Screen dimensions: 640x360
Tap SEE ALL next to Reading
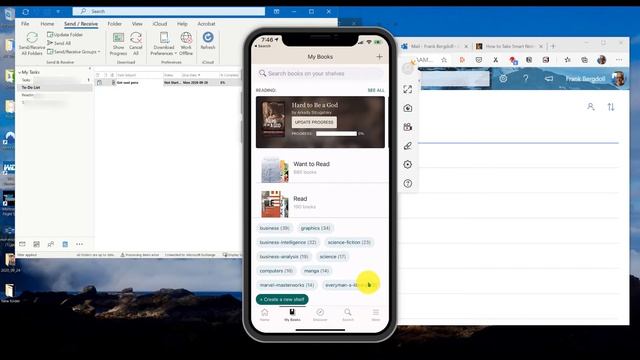tap(376, 90)
